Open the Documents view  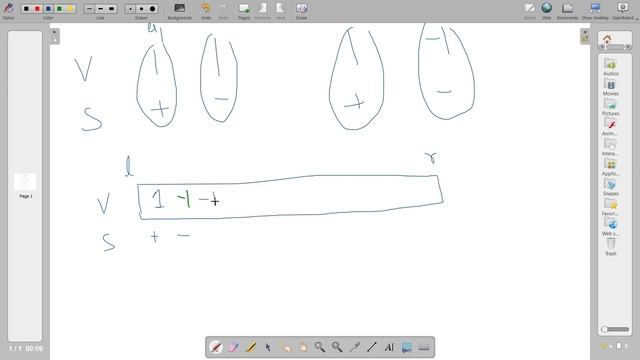point(567,11)
